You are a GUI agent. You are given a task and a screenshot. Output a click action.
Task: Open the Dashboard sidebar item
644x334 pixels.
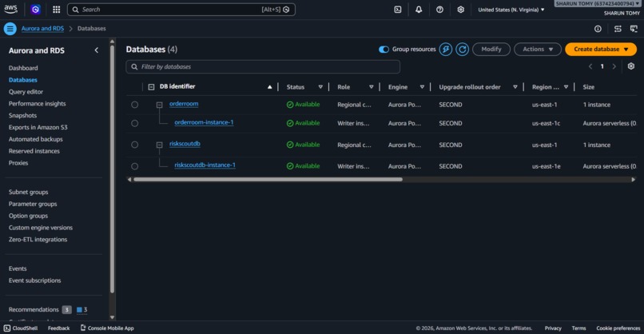[23, 68]
